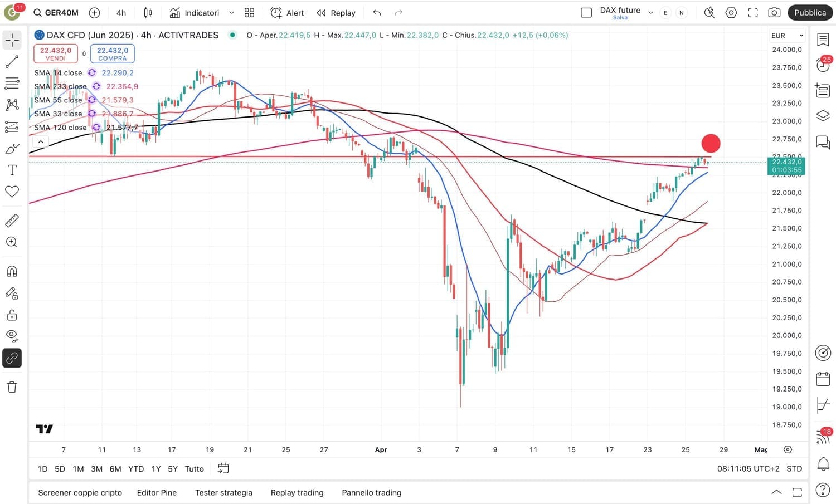Open the Fibonacci retracement tool

tap(12, 84)
